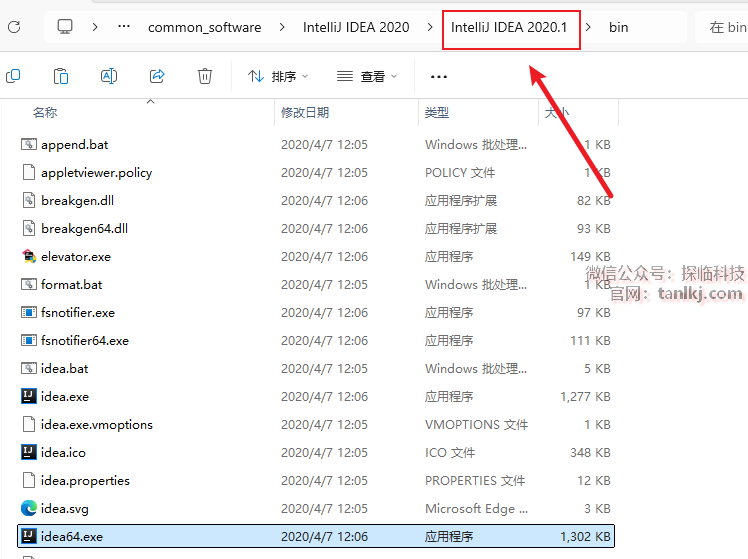Click the bin breadcrumb segment
This screenshot has width=748, height=559.
[618, 27]
